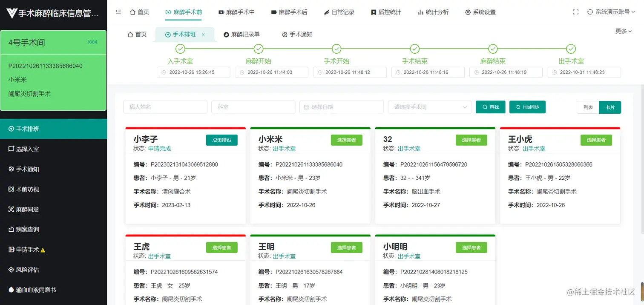The image size is (644, 305).
Task: Click 选择患者 on the 小米米 card
Action: [346, 140]
